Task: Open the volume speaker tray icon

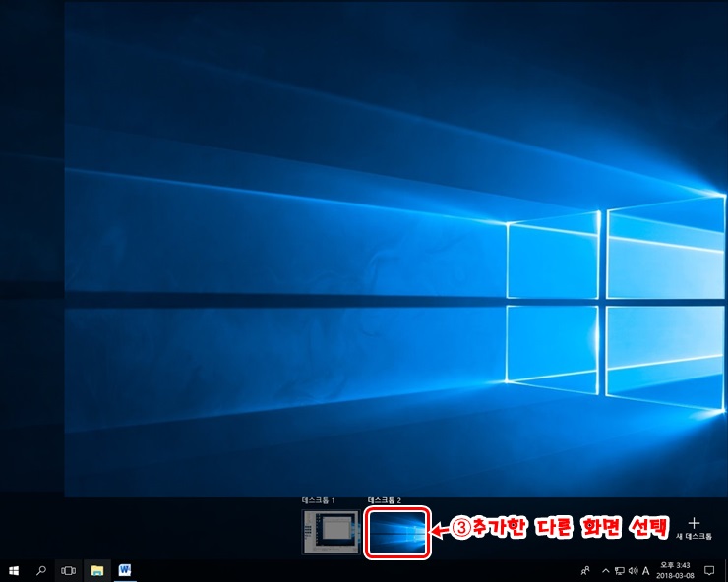Action: coord(633,570)
